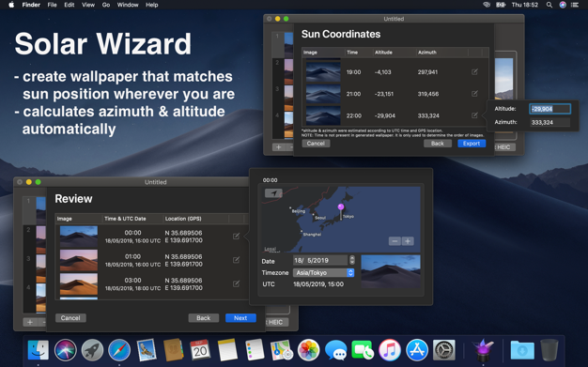Edit the 03:00 image review entry
The image size is (588, 367).
pyautogui.click(x=236, y=283)
